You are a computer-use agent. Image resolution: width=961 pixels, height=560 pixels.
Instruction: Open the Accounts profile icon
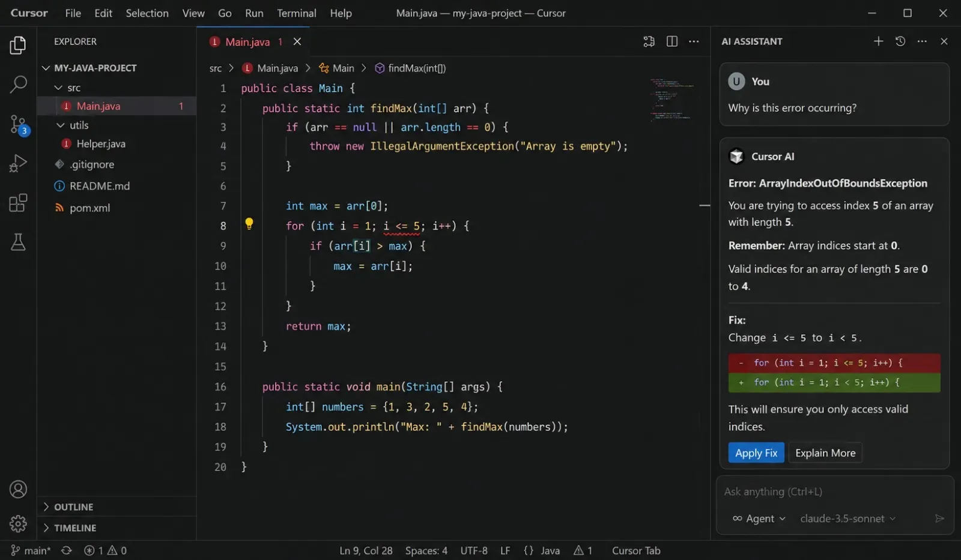click(18, 489)
